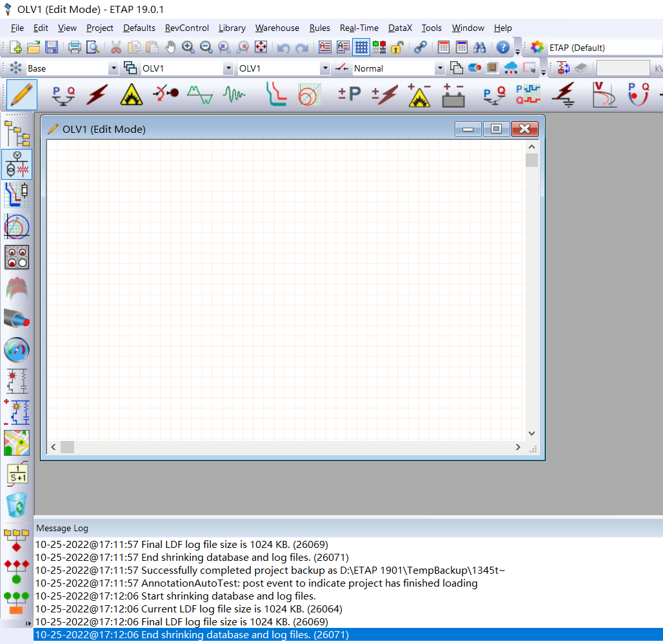663x644 pixels.
Task: Save the current project
Action: pos(52,47)
